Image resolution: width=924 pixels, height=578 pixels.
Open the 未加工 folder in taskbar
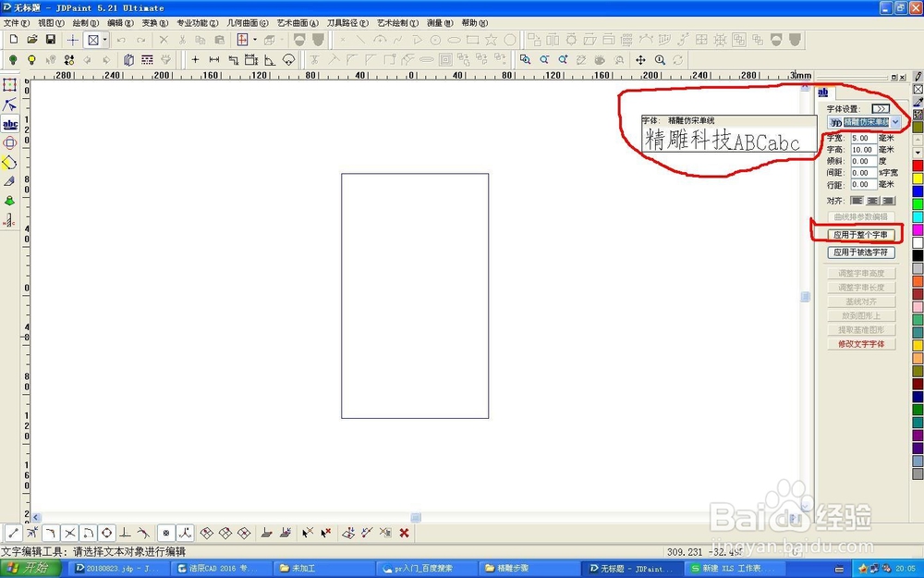(x=324, y=569)
